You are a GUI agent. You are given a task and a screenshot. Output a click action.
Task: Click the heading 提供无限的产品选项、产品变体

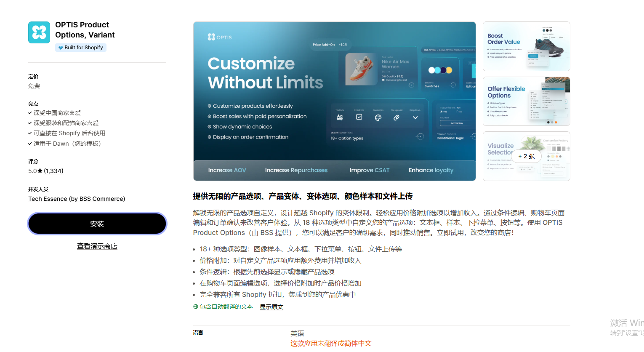coord(303,196)
